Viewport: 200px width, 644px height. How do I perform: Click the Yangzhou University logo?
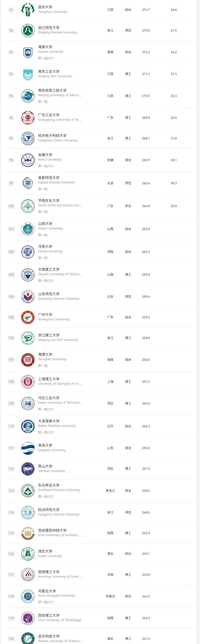28,10
